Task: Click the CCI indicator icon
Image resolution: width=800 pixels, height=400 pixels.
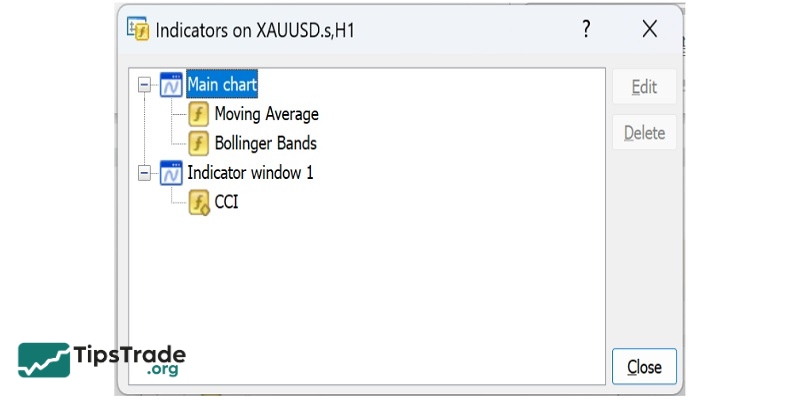Action: 199,203
